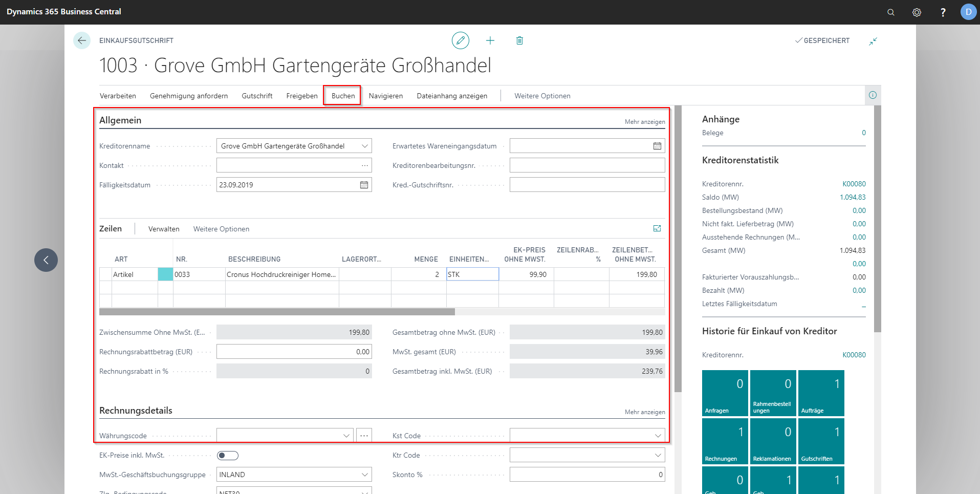Viewport: 980px width, 494px height.
Task: Open the Gutschriften tile
Action: tap(821, 441)
